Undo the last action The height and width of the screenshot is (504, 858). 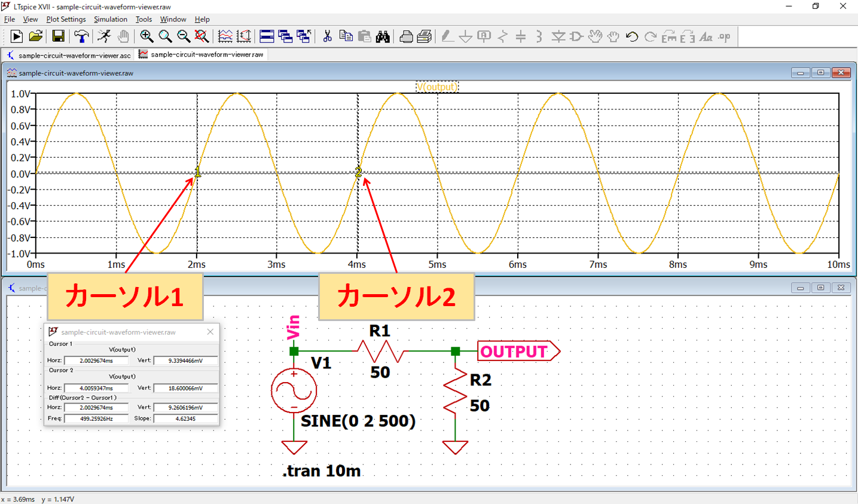click(631, 36)
